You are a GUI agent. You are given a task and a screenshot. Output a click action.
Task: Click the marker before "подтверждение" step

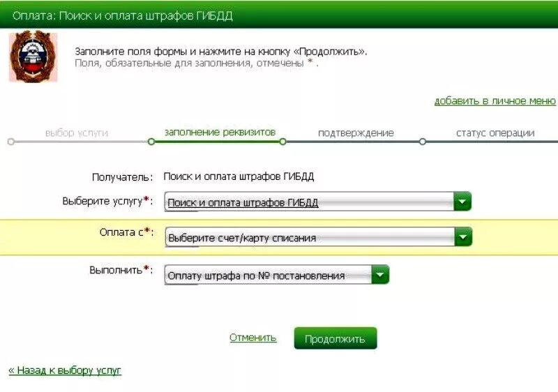(283, 142)
